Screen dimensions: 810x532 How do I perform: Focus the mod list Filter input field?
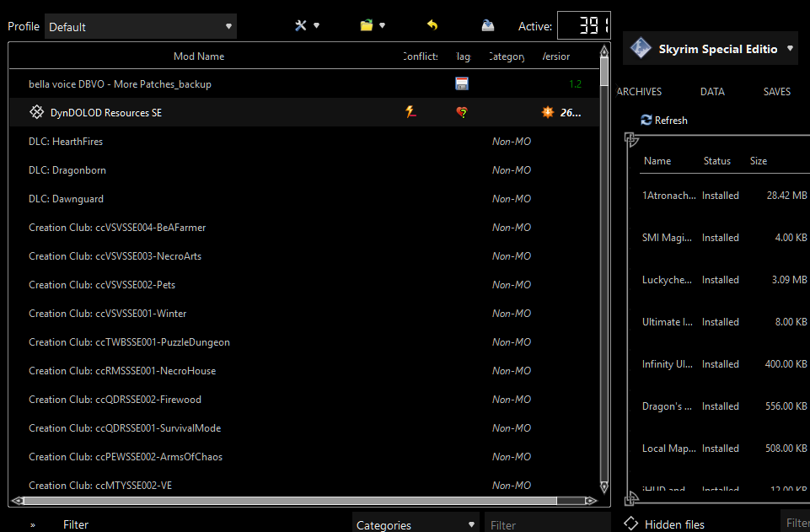548,524
